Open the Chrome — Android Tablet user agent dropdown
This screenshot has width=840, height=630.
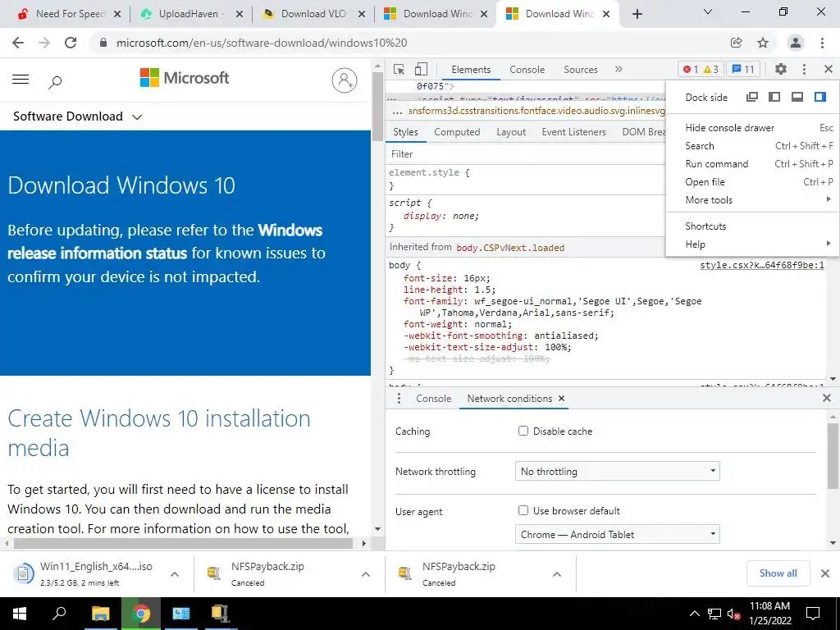pos(617,534)
